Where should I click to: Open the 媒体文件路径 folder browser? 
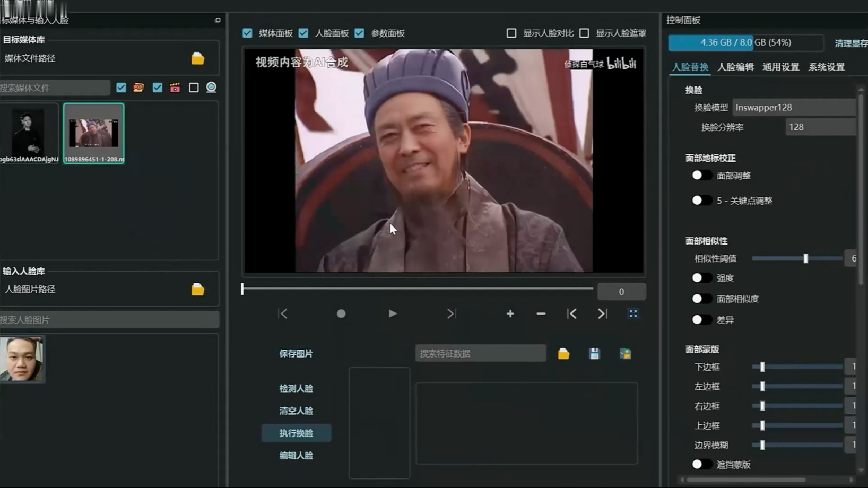coord(198,58)
